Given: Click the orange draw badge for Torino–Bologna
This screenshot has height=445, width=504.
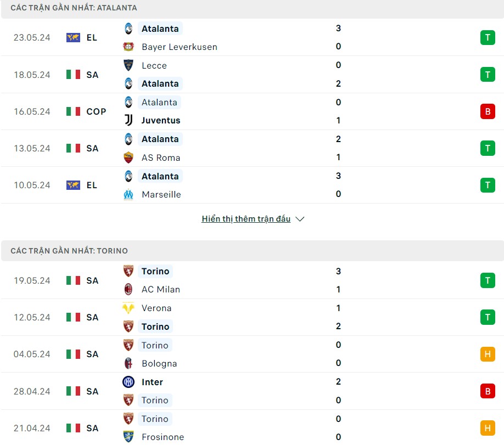Looking at the screenshot, I should [x=487, y=354].
